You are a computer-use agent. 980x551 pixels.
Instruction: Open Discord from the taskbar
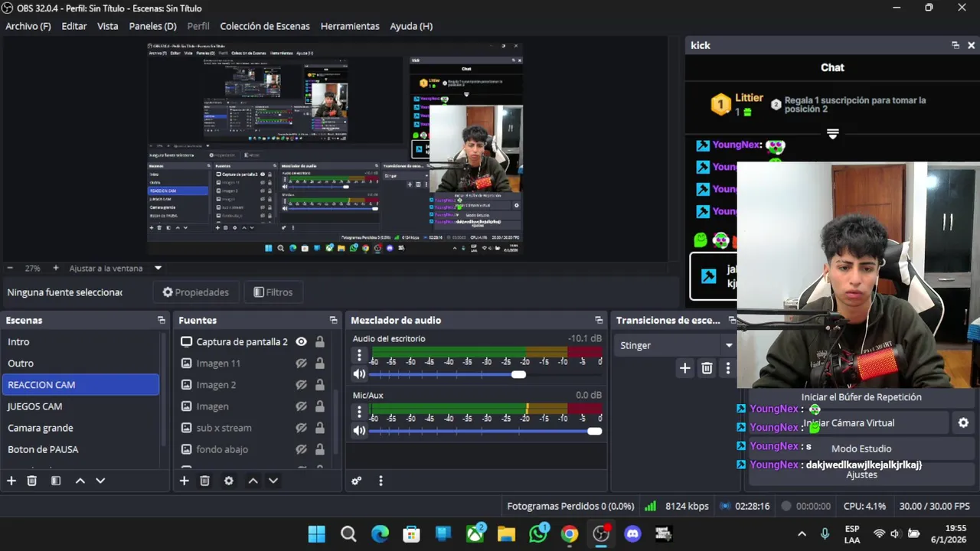(632, 533)
